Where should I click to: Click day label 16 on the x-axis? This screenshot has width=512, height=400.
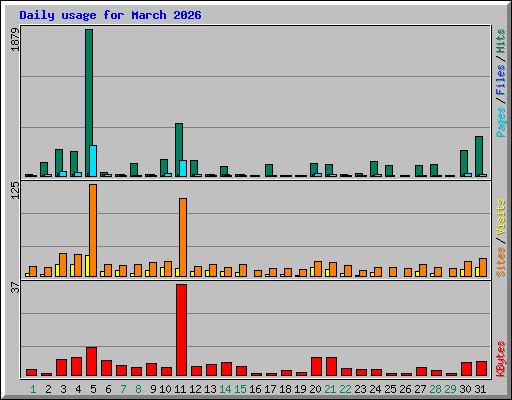tap(255, 389)
